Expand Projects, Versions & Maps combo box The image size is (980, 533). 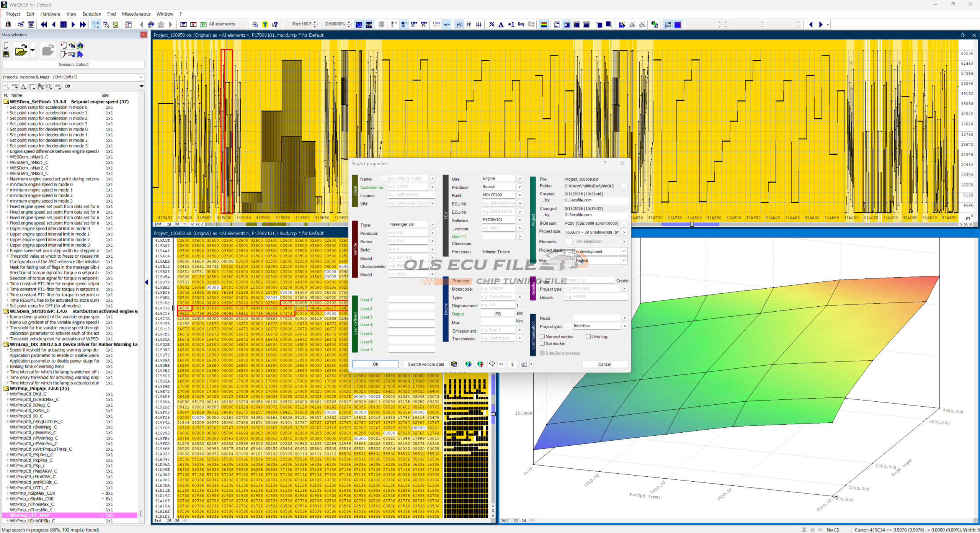tap(141, 77)
